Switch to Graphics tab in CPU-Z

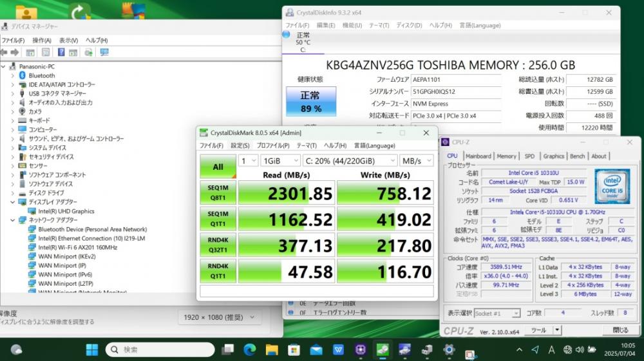point(553,156)
